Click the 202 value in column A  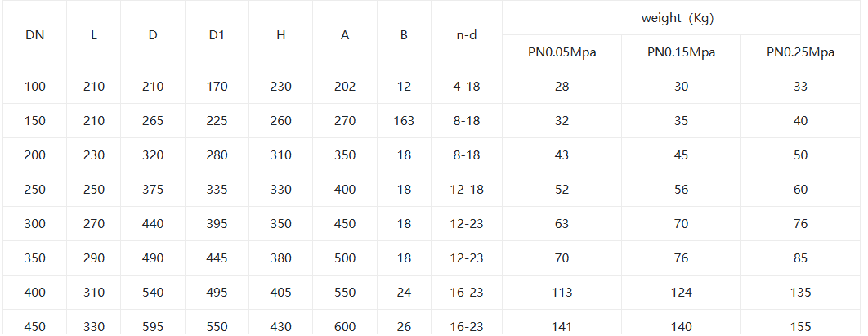(345, 87)
